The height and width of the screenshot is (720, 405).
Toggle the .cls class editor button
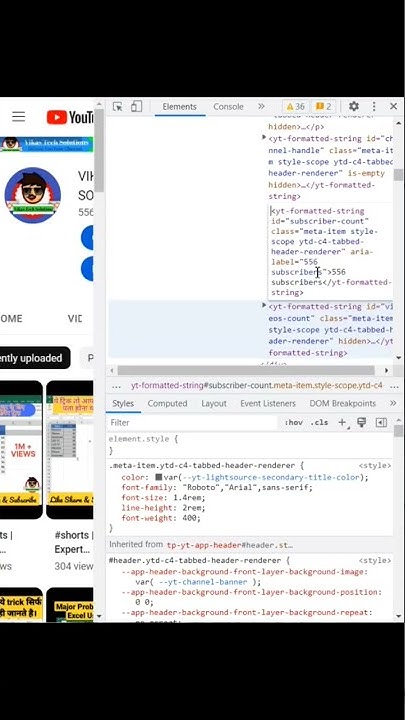(319, 422)
